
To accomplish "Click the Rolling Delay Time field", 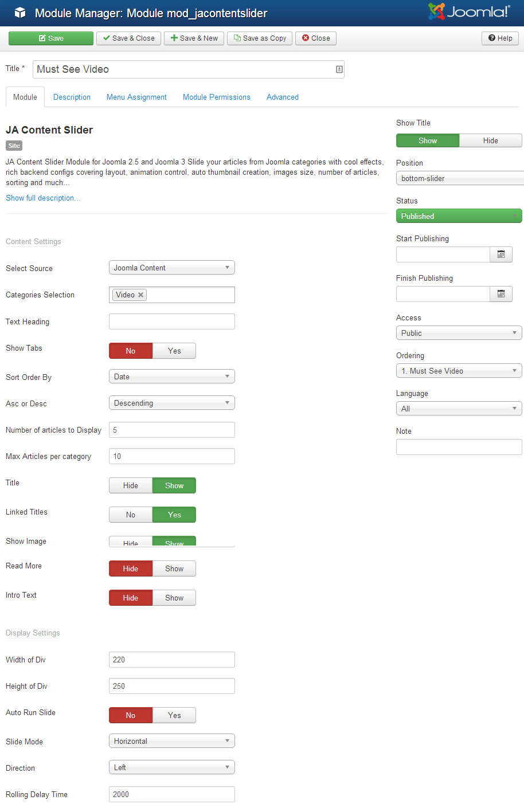I will [x=172, y=794].
